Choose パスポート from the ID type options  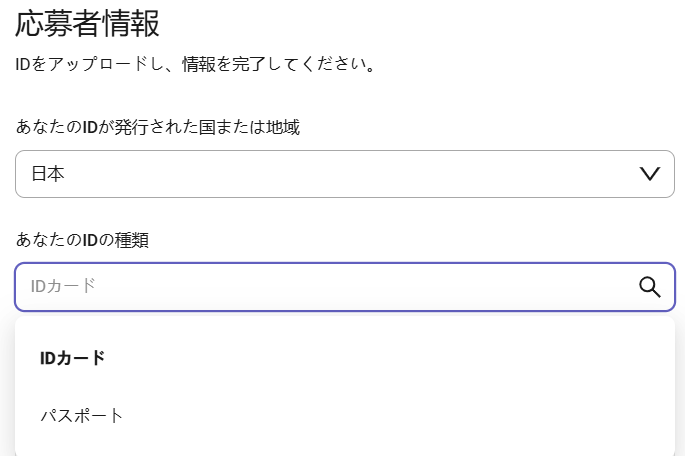click(345, 415)
